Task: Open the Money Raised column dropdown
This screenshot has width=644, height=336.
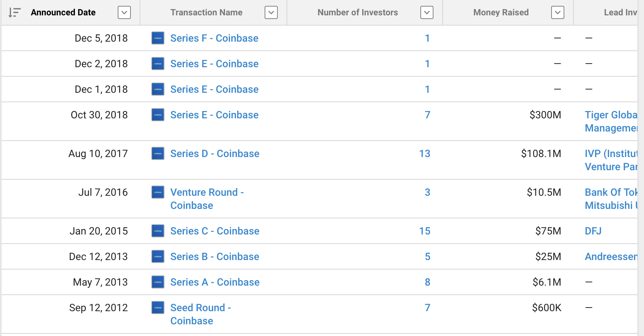Action: (x=558, y=13)
